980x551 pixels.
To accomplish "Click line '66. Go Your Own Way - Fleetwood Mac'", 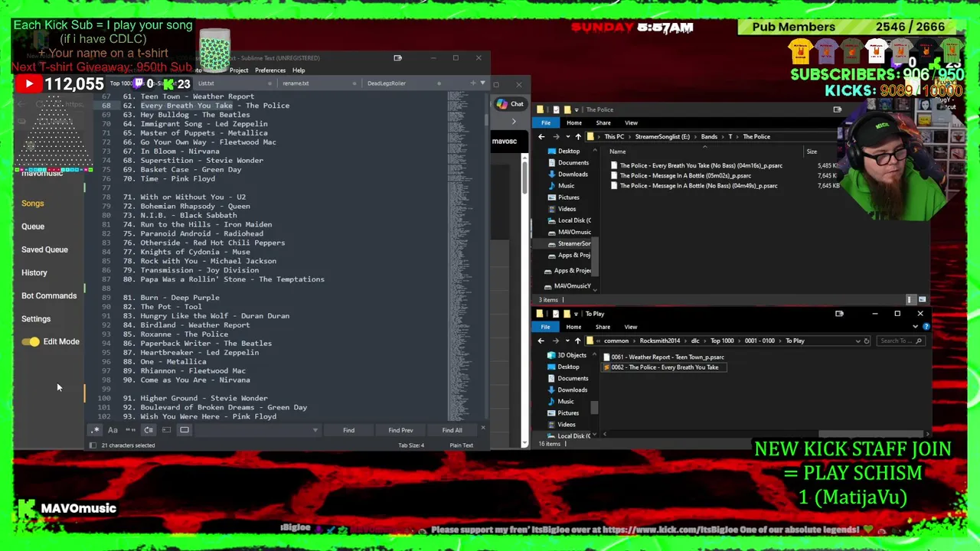I will click(x=200, y=142).
